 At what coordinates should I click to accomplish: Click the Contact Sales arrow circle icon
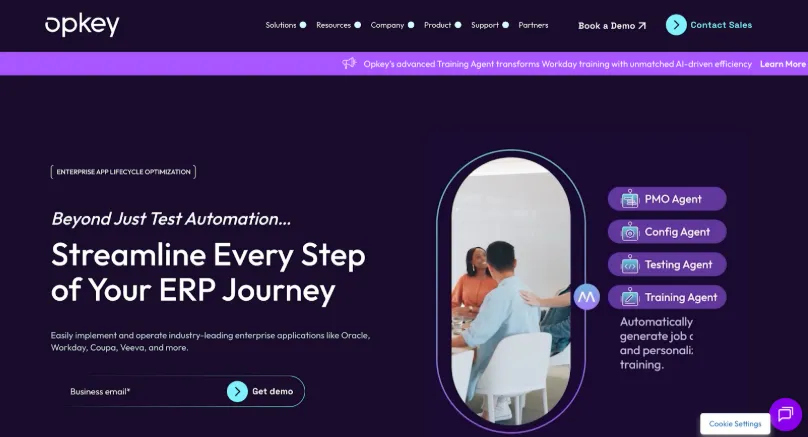[x=676, y=25]
